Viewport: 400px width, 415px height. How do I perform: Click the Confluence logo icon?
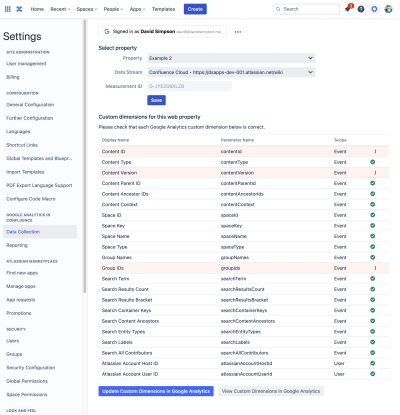coord(19,9)
